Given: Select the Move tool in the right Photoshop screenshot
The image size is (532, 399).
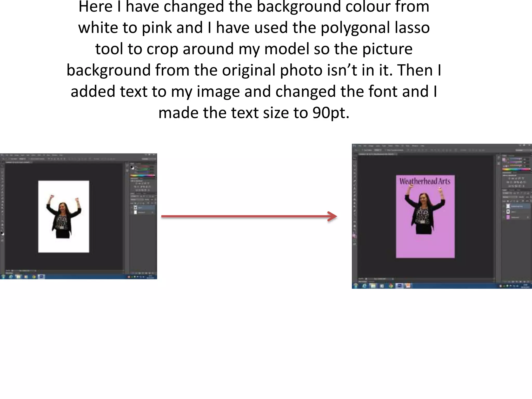Looking at the screenshot, I should [355, 158].
